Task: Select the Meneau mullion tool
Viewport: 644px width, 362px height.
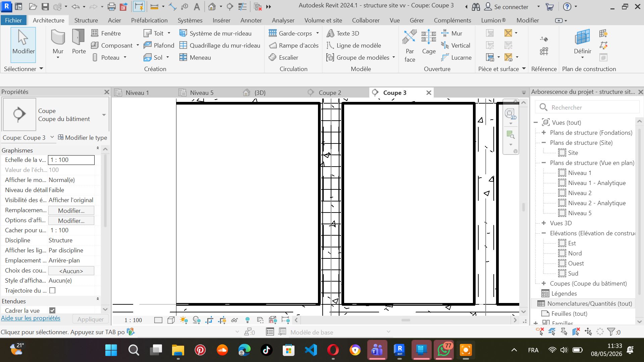Action: pyautogui.click(x=195, y=57)
